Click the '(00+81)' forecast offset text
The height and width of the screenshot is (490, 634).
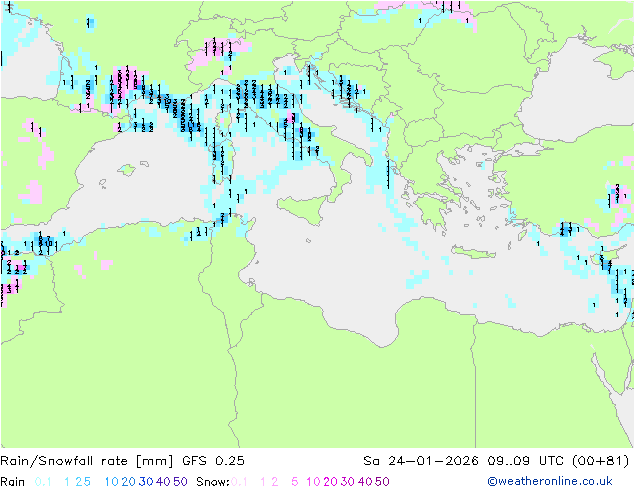(601, 461)
